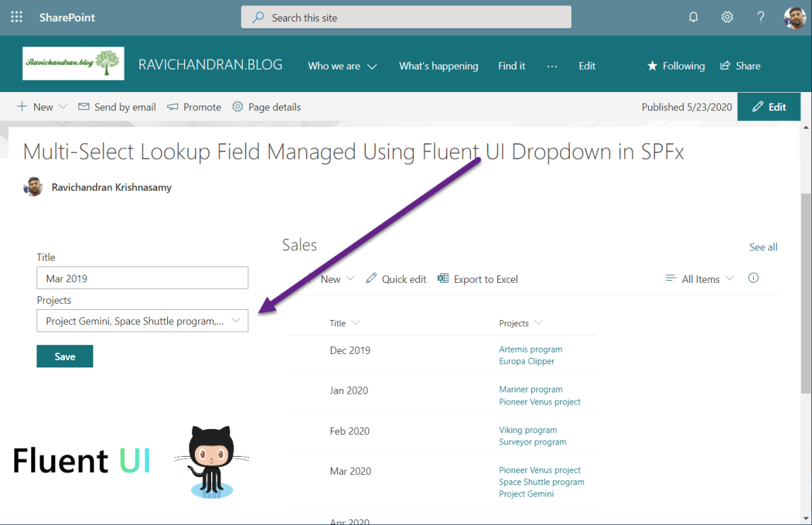The height and width of the screenshot is (525, 812).
Task: Open the SharePoint app launcher waffle
Action: 16,17
